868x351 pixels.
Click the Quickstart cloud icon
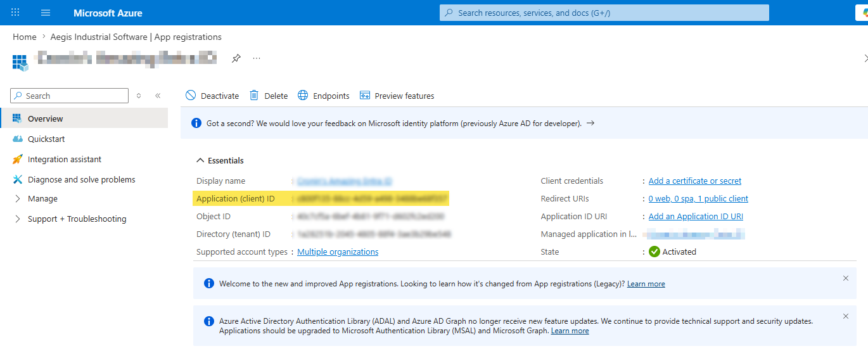coord(17,139)
